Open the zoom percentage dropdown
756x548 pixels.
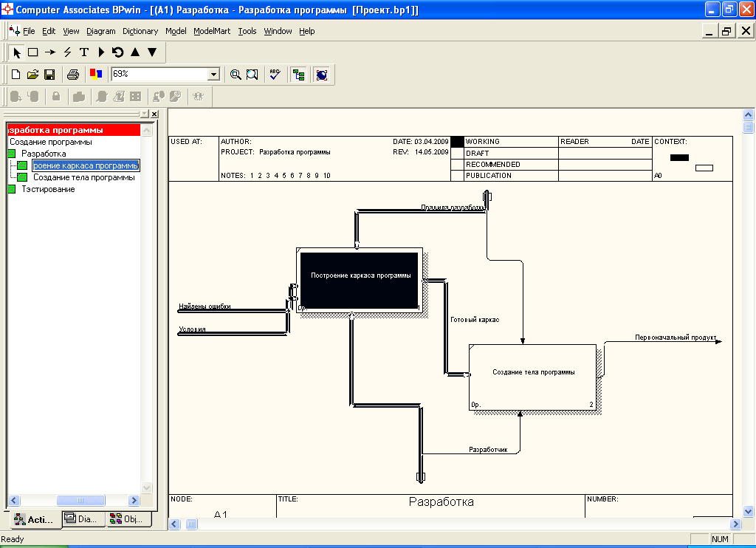coord(213,75)
